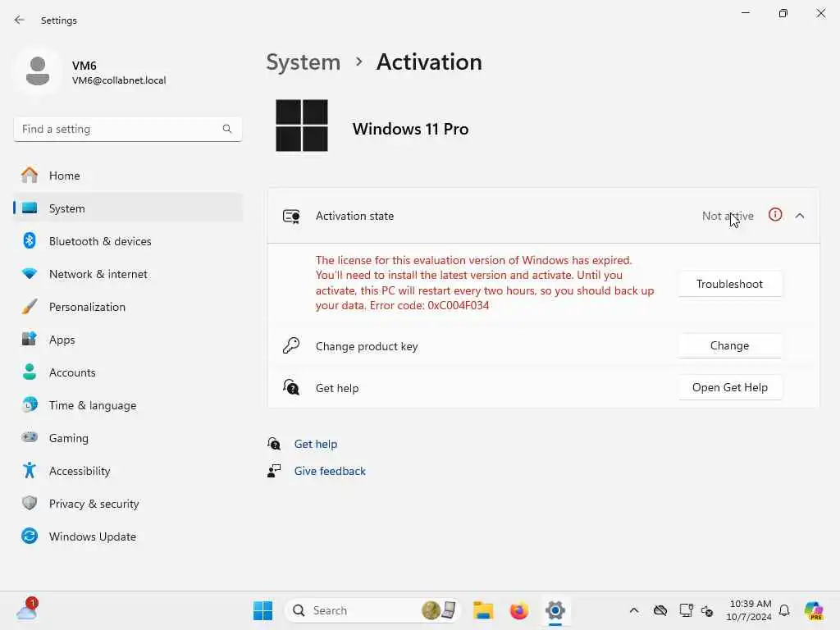Viewport: 840px width, 630px height.
Task: Open Copilot preview icon in taskbar
Action: 813,610
